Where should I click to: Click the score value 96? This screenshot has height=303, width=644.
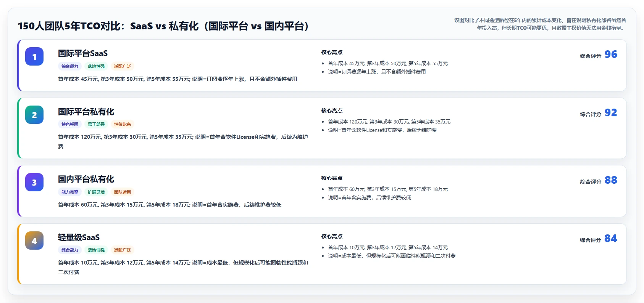[x=611, y=55]
